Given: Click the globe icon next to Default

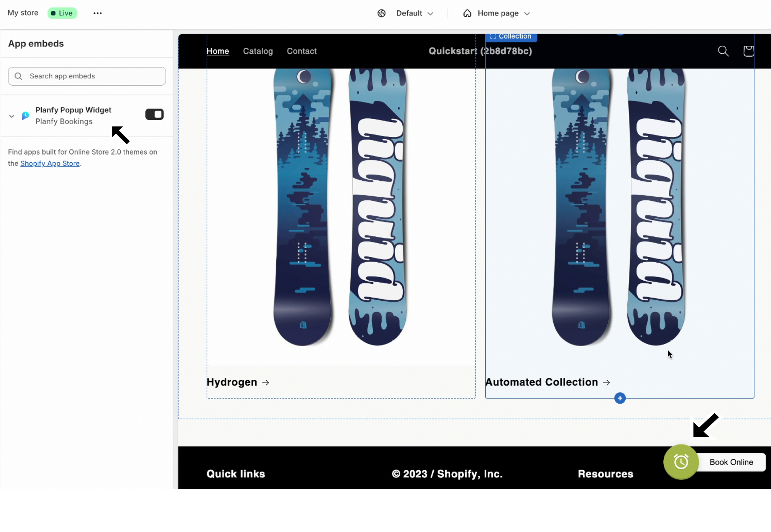Looking at the screenshot, I should pyautogui.click(x=382, y=13).
